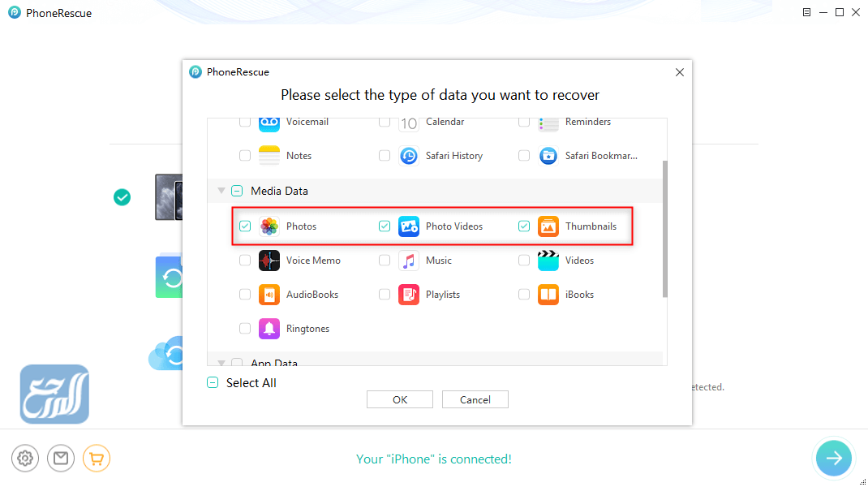The width and height of the screenshot is (868, 487).
Task: Click the Photos app icon
Action: (x=269, y=226)
